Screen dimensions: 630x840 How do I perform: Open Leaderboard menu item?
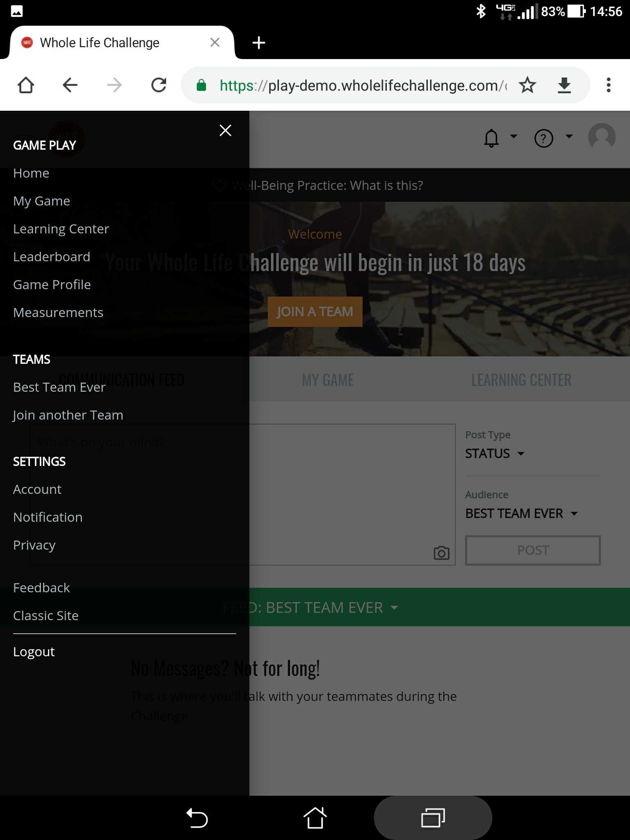click(52, 257)
